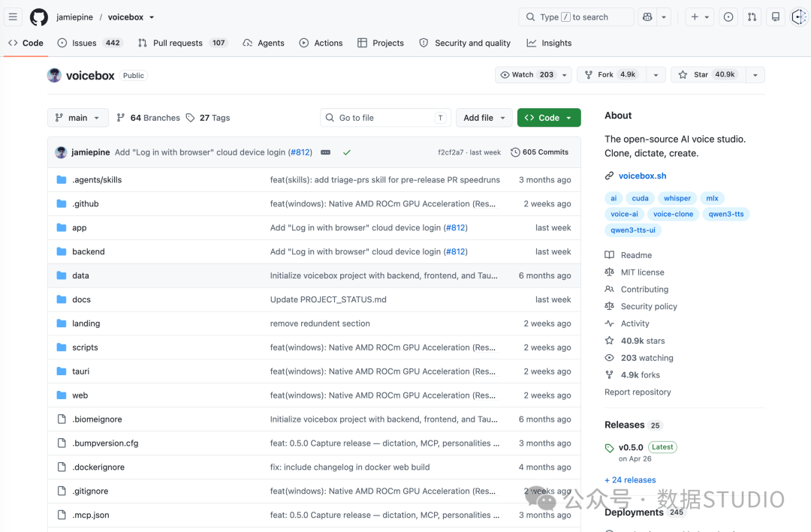Open the .gitignore file

click(91, 491)
